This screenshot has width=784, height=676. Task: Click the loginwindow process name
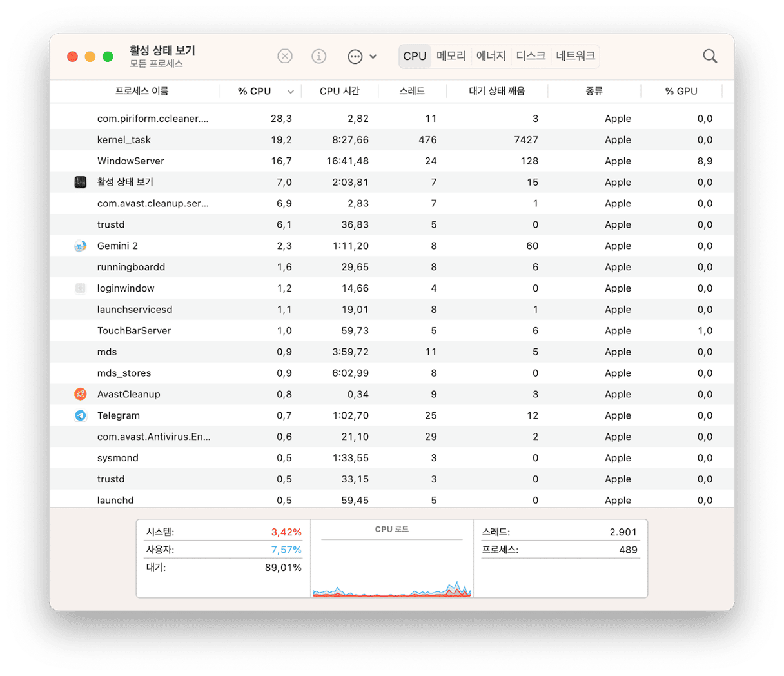[126, 288]
